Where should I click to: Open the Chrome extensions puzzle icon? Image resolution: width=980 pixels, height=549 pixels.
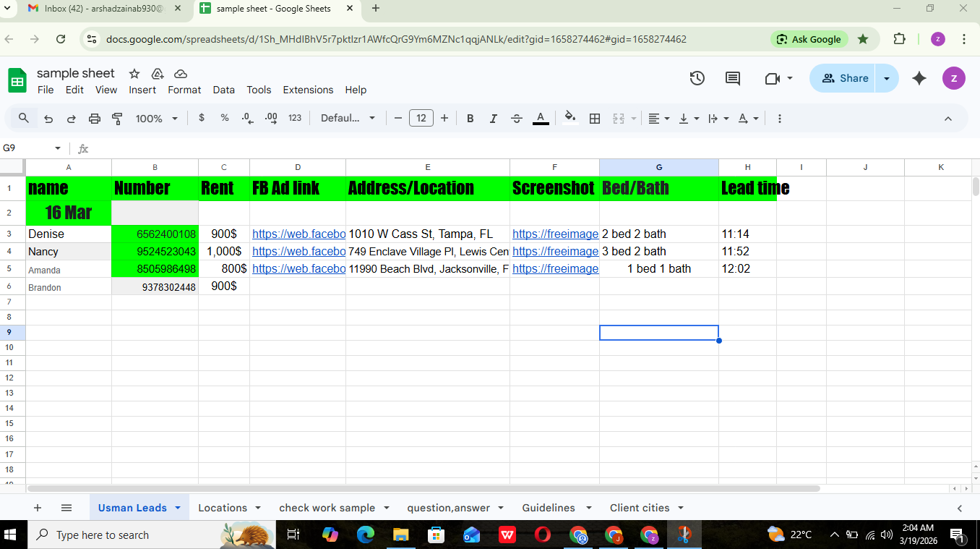(899, 39)
